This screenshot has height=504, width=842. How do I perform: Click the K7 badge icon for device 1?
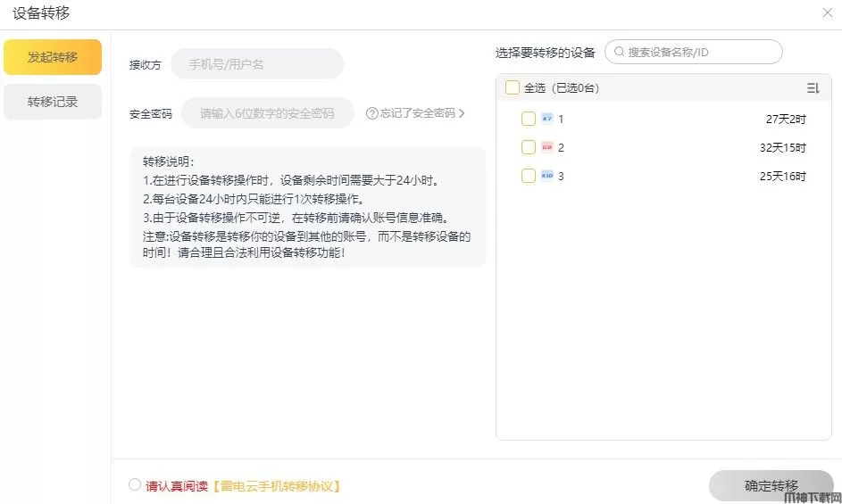(547, 119)
